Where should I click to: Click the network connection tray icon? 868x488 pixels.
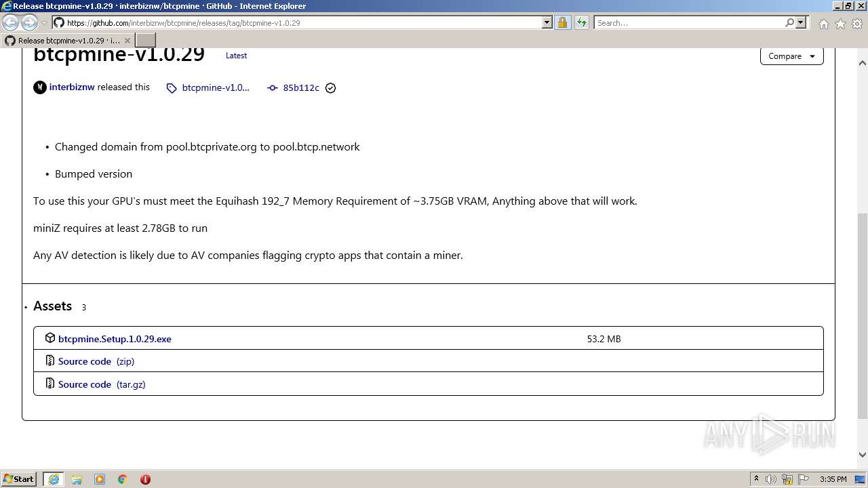click(787, 479)
